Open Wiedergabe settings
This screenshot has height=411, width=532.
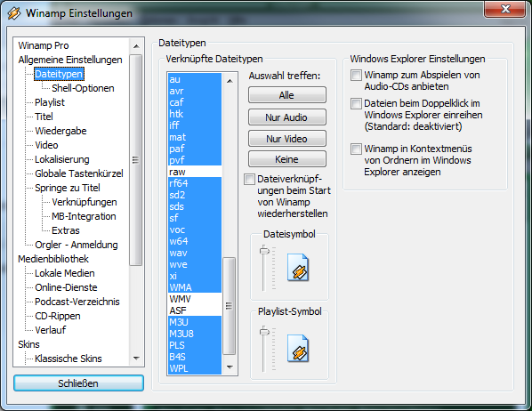(x=60, y=131)
